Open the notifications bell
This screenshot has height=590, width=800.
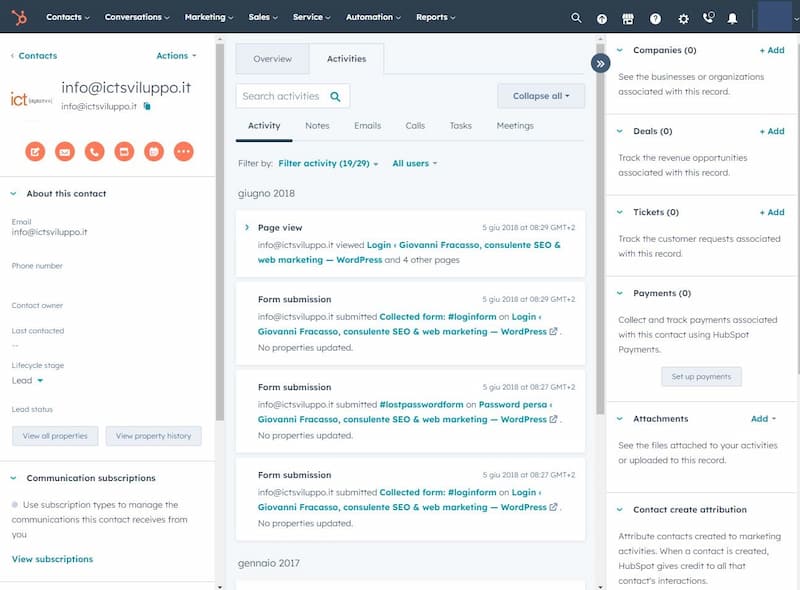732,19
